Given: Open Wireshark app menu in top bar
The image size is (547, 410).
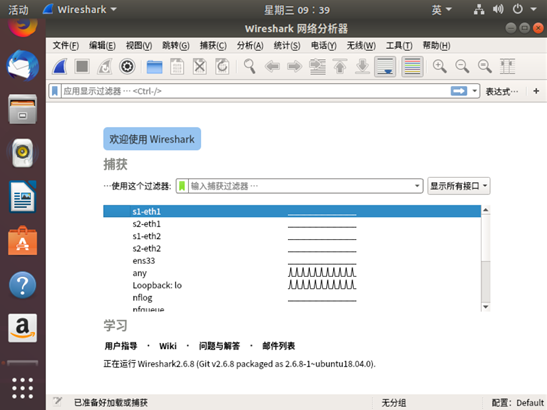Looking at the screenshot, I should [80, 9].
